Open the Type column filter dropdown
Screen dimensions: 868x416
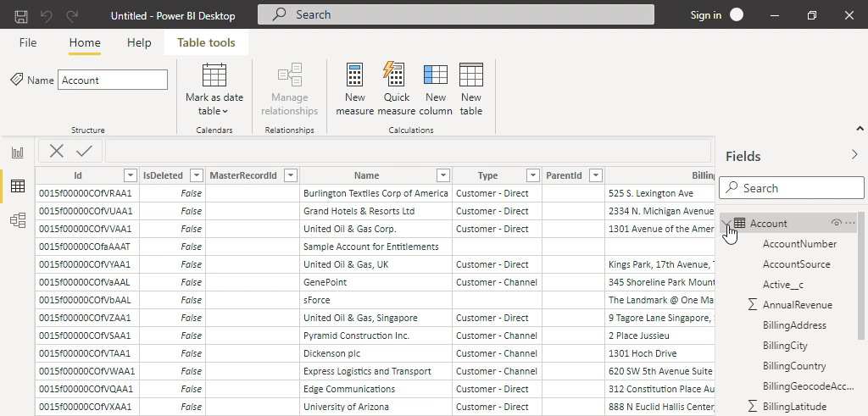tap(532, 175)
